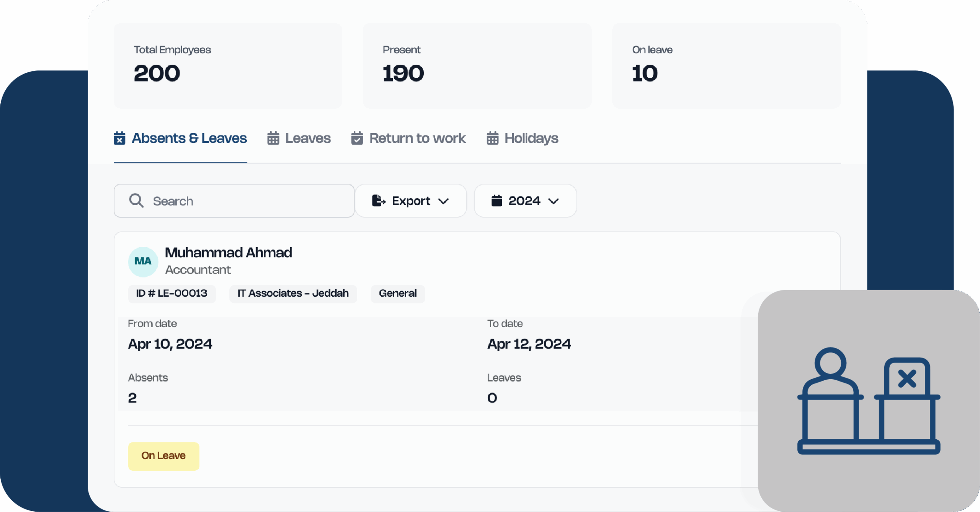Click the Export file icon
The image size is (980, 512).
click(379, 201)
